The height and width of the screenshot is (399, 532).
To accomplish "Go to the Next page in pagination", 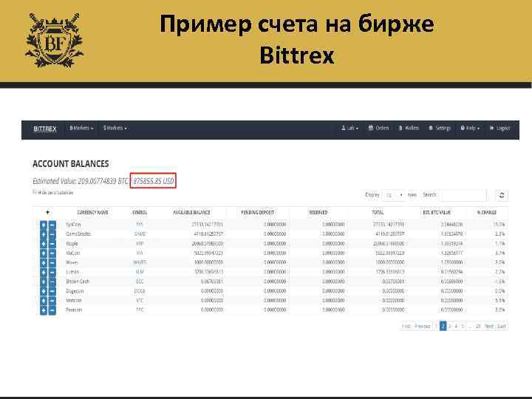I will tap(489, 327).
